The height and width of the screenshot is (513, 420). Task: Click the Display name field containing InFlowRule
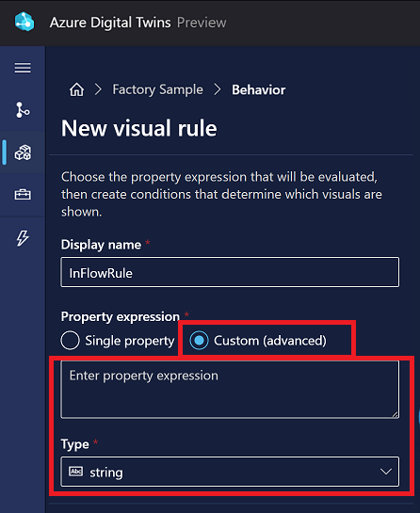click(230, 272)
